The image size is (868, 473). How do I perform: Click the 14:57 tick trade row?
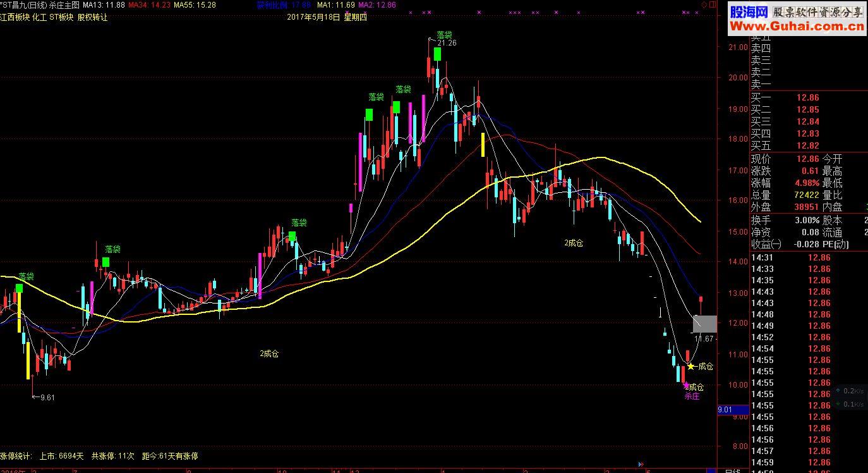(x=809, y=451)
